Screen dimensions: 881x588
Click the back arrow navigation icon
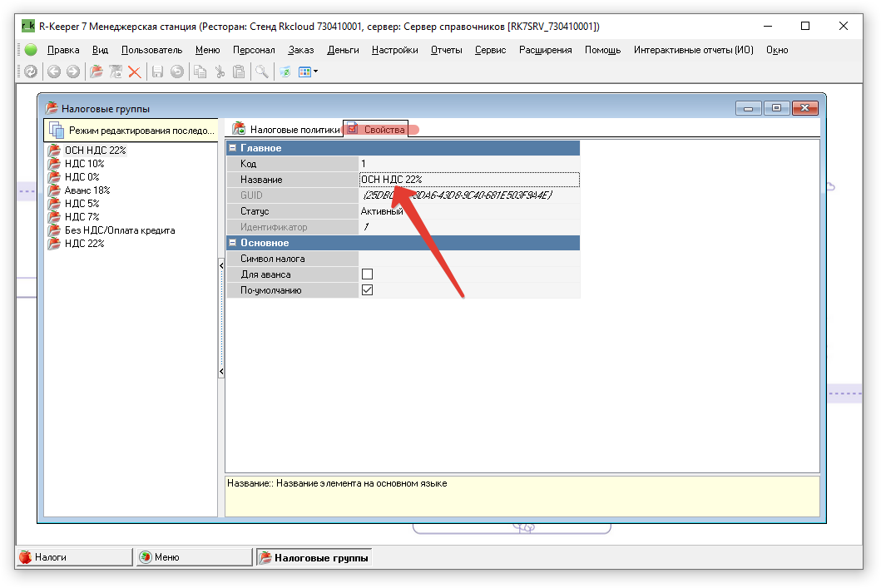pos(54,72)
